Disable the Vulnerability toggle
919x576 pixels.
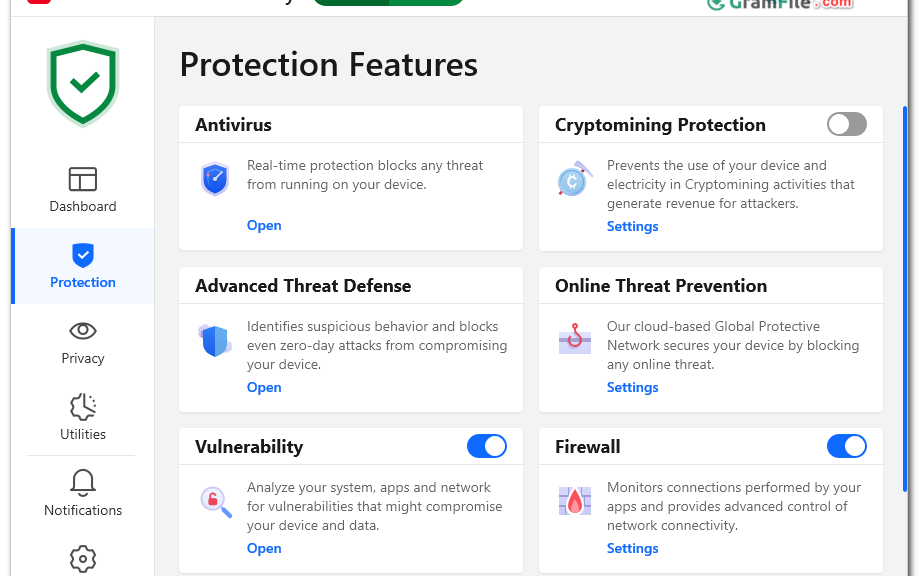pos(486,447)
